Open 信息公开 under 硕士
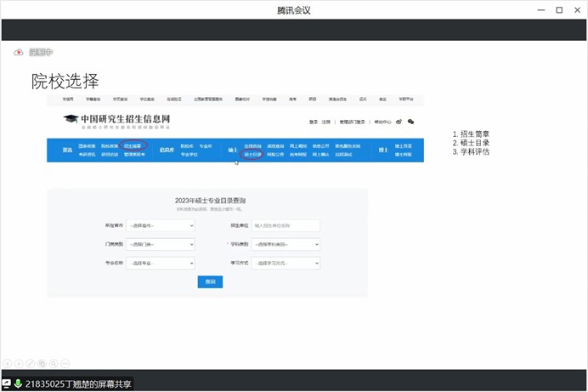This screenshot has width=588, height=392. pyautogui.click(x=320, y=146)
